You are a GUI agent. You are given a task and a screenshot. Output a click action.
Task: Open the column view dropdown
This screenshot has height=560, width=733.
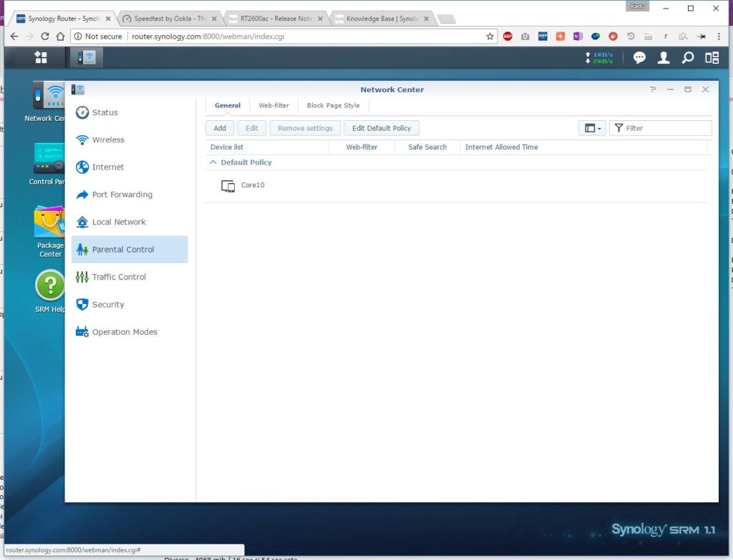tap(592, 128)
